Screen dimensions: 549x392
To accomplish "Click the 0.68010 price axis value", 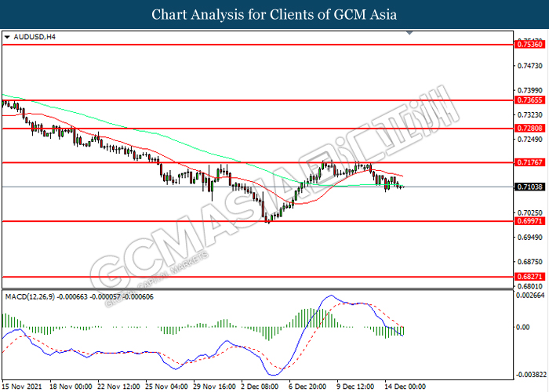I will click(x=529, y=286).
